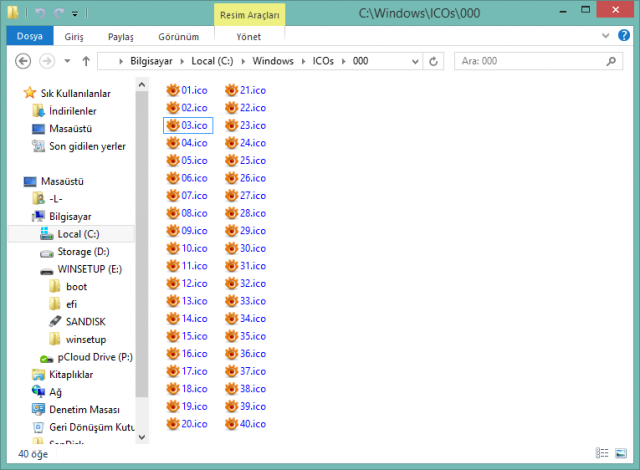Select Local (C:) drive in the tree
The image size is (640, 470).
coord(78,234)
